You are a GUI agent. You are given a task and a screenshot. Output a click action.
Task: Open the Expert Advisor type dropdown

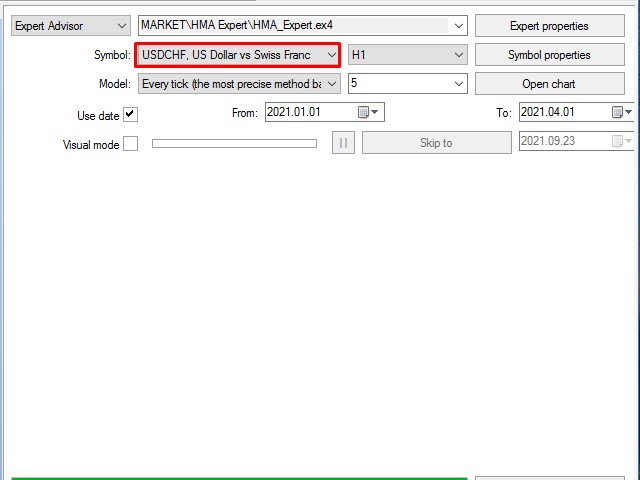[71, 26]
